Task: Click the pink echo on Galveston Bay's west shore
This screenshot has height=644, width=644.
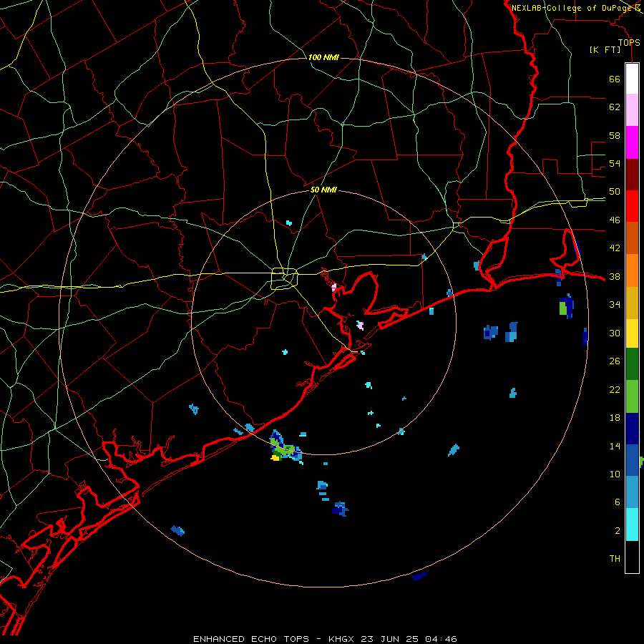Action: point(334,287)
